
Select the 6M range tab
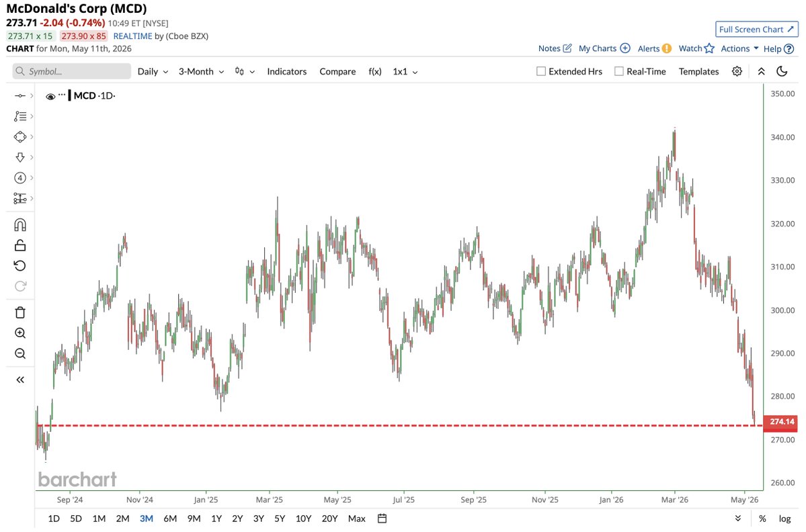(x=170, y=519)
